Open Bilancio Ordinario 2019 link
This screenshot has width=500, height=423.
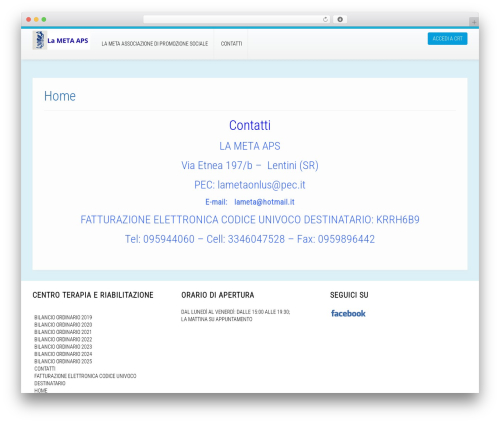click(x=63, y=317)
